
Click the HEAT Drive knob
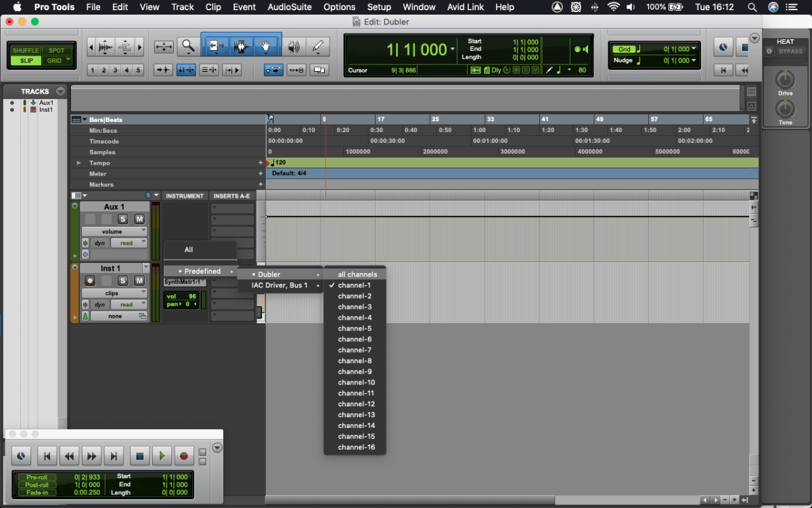click(x=785, y=80)
